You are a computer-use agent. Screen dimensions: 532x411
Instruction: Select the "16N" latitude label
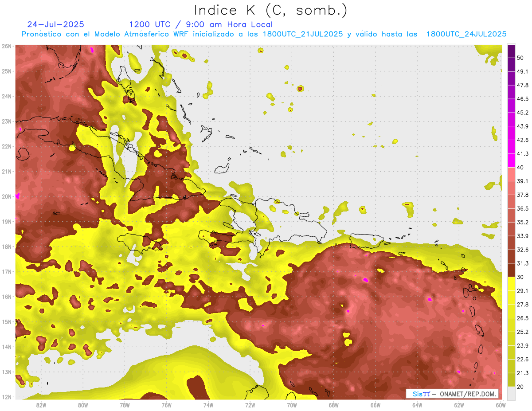click(x=7, y=297)
